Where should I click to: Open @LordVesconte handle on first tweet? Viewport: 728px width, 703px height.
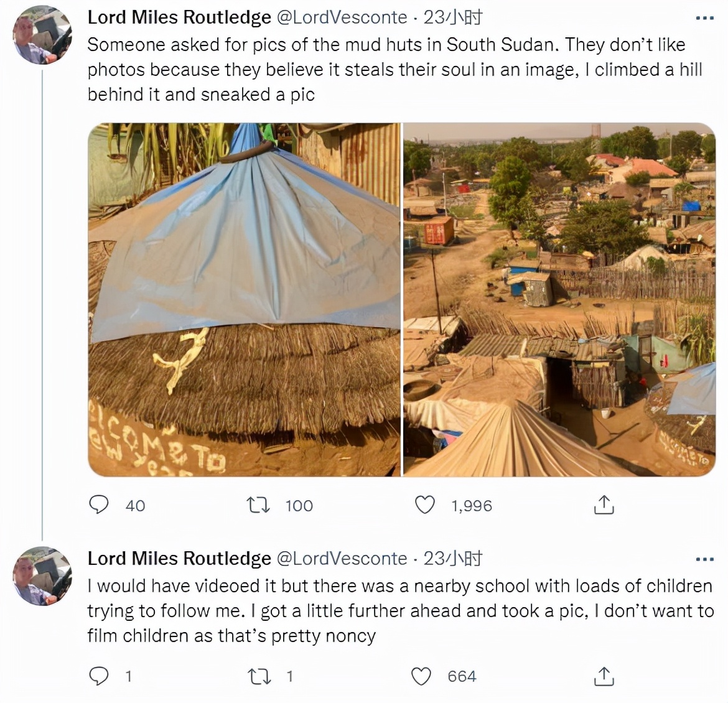341,17
